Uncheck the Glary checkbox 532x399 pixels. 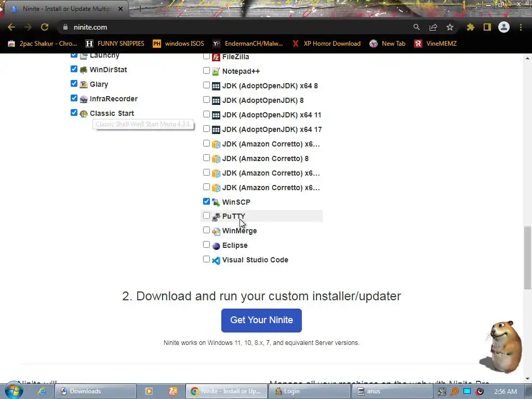pos(74,84)
